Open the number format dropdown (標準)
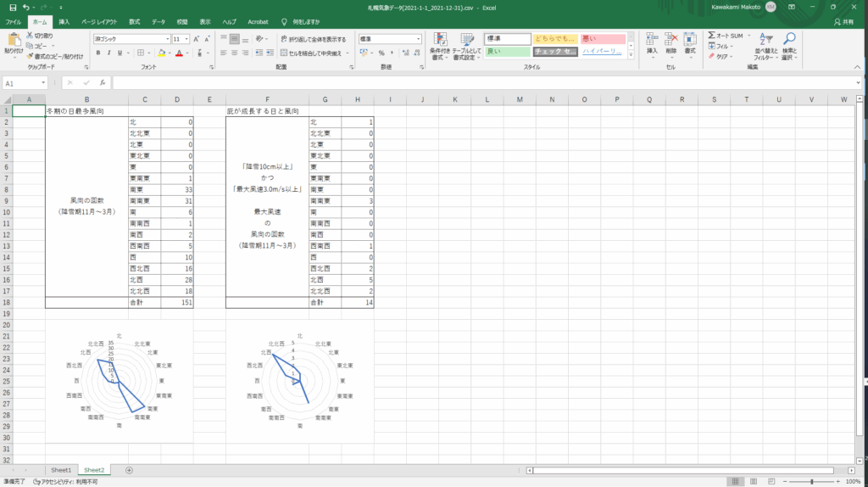The height and width of the screenshot is (487, 868). pyautogui.click(x=418, y=39)
